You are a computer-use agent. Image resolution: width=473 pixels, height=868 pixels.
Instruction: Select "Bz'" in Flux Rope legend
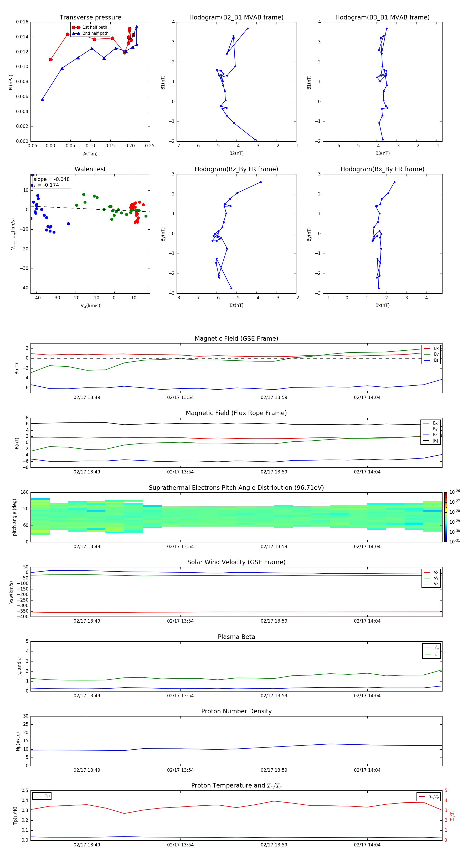(431, 435)
